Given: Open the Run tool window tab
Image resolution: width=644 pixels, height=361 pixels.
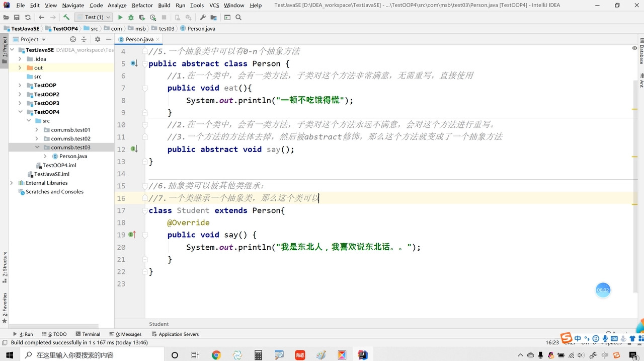Looking at the screenshot, I should click(x=23, y=334).
